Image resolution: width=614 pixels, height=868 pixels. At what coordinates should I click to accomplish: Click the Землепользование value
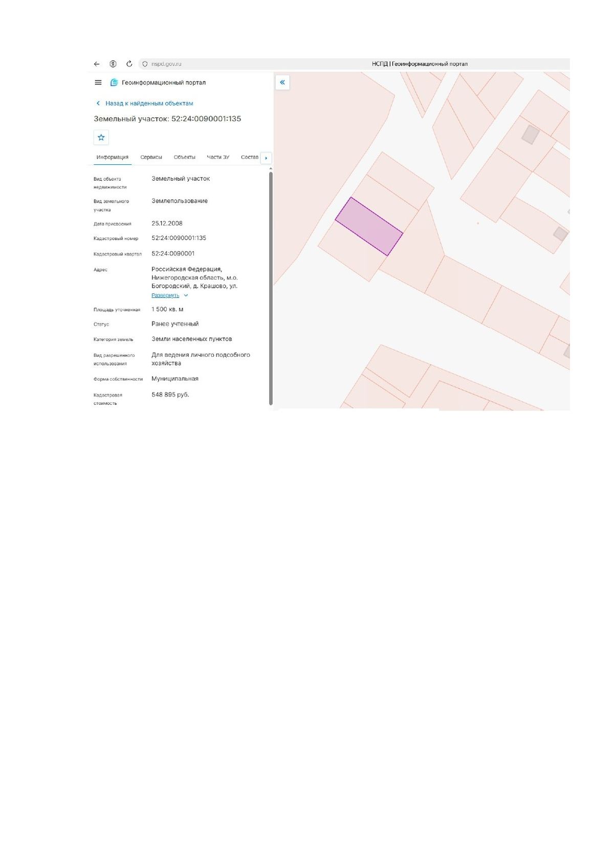pos(180,201)
